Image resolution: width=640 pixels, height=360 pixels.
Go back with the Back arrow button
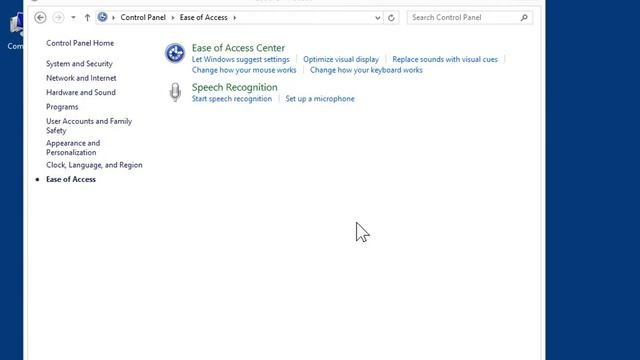[x=40, y=18]
